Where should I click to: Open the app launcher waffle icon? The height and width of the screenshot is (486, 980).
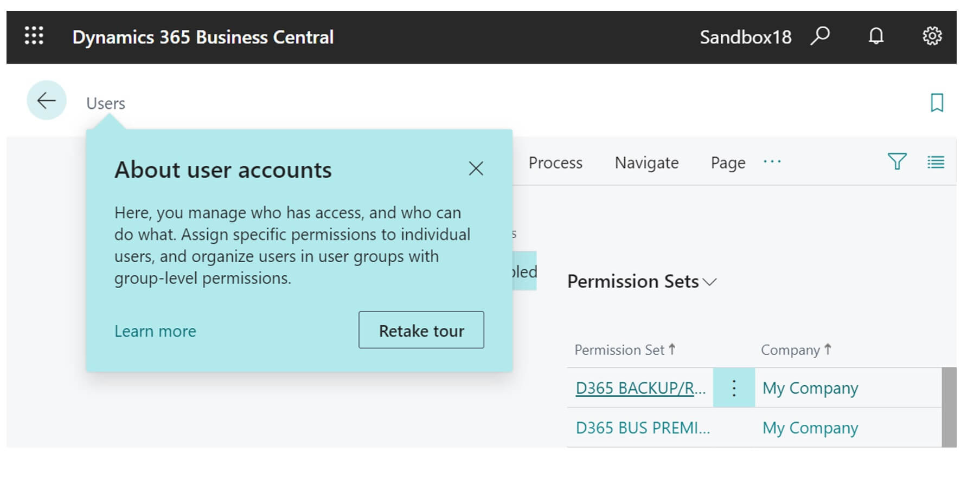pyautogui.click(x=34, y=36)
